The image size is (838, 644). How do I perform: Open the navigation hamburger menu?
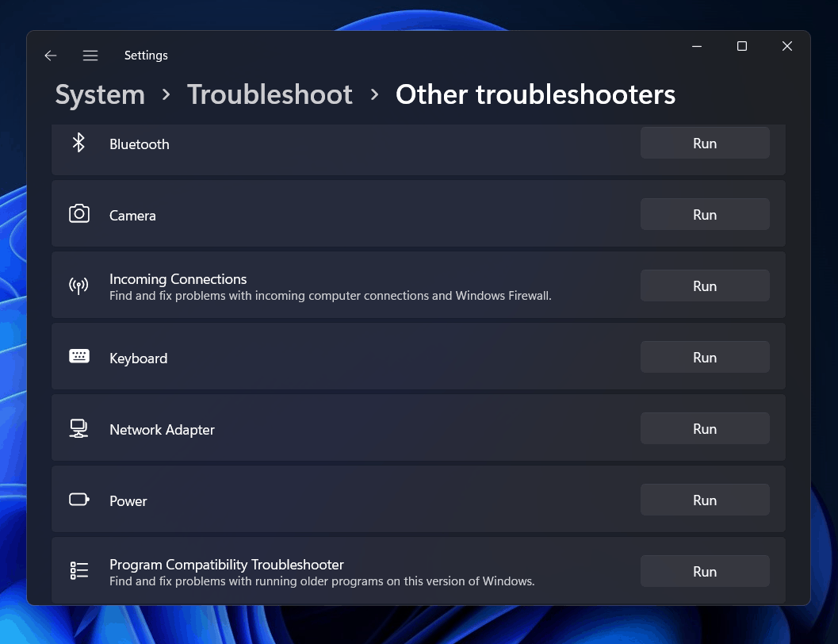tap(90, 55)
